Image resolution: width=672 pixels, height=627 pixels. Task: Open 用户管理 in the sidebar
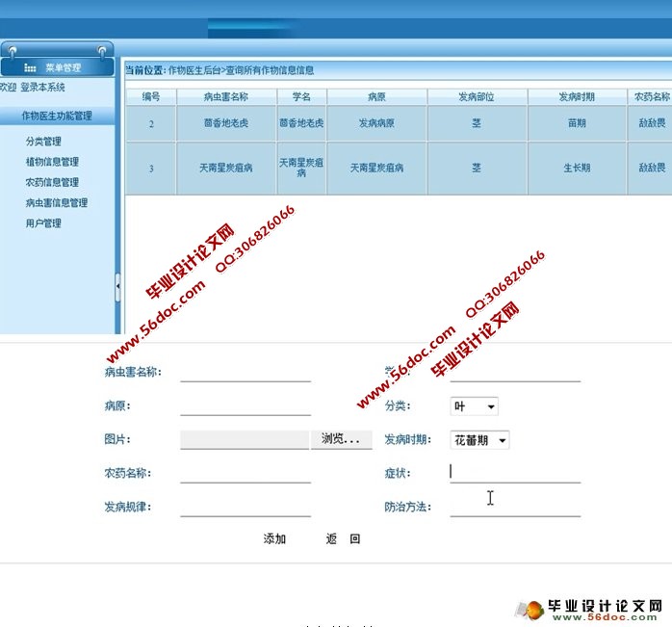coord(43,223)
